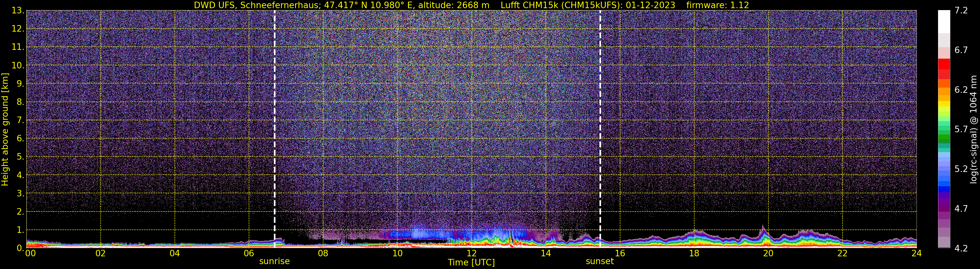This screenshot has width=980, height=269.
Task: Click the y-axis tick label '10.'
Action: coord(18,65)
